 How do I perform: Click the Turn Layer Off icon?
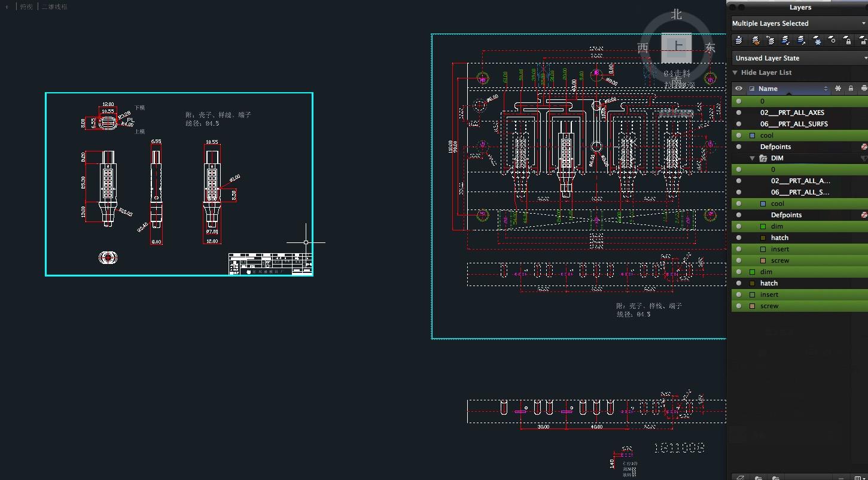tap(832, 40)
